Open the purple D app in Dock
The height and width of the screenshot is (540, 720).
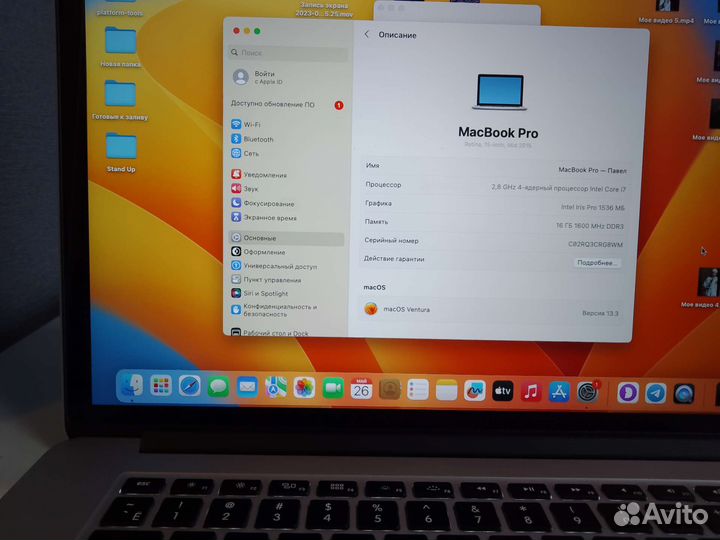pyautogui.click(x=628, y=394)
